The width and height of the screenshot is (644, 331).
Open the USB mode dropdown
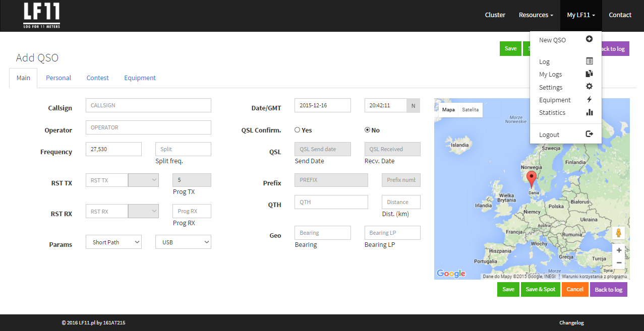click(183, 242)
